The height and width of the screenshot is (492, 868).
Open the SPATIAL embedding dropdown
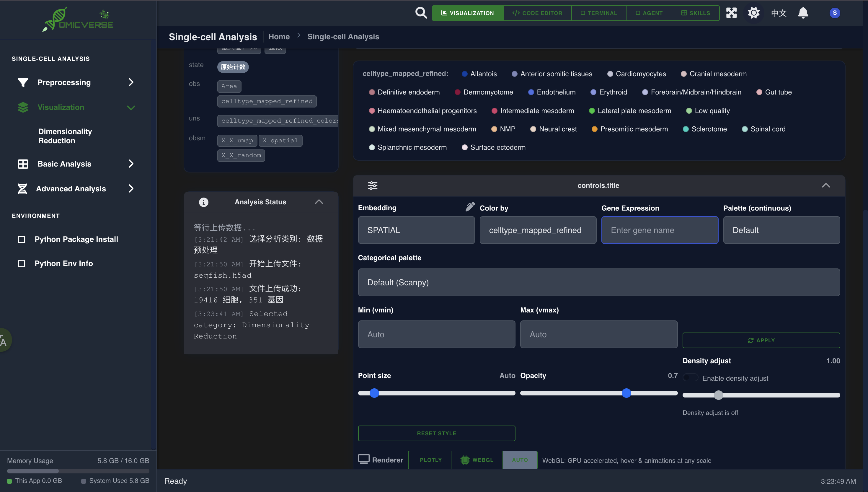(416, 230)
